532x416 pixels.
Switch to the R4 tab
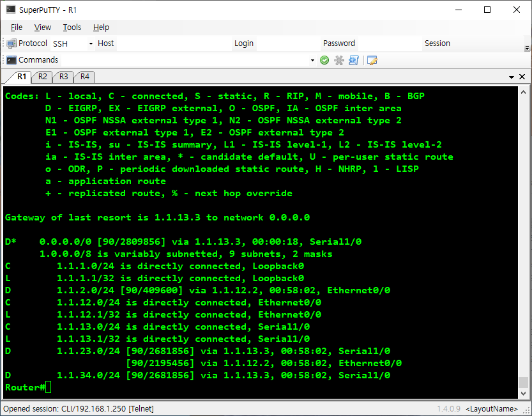(x=84, y=77)
